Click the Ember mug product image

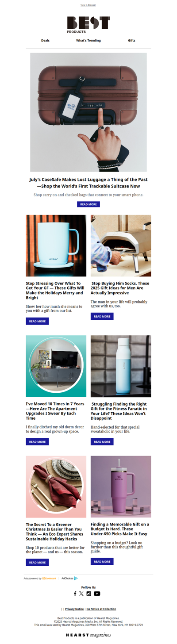(x=56, y=245)
